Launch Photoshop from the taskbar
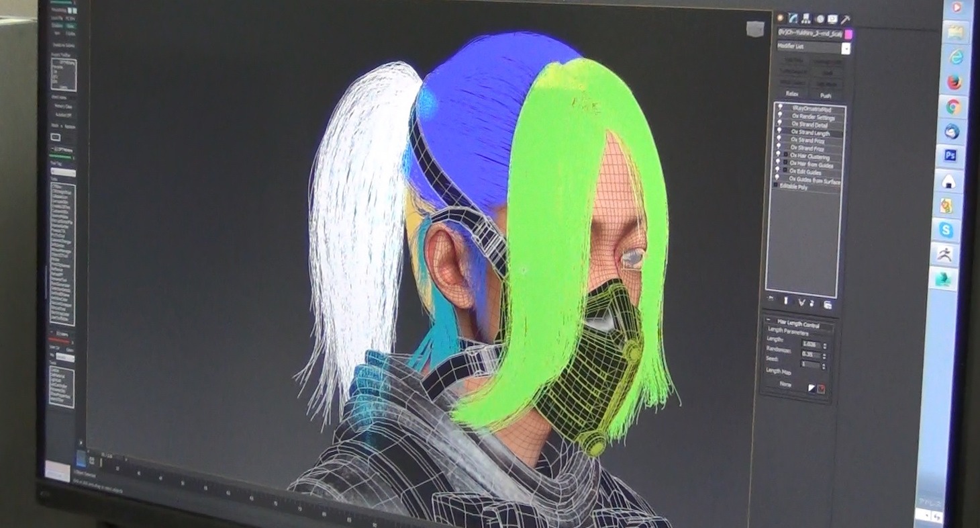The width and height of the screenshot is (980, 528). 950,156
